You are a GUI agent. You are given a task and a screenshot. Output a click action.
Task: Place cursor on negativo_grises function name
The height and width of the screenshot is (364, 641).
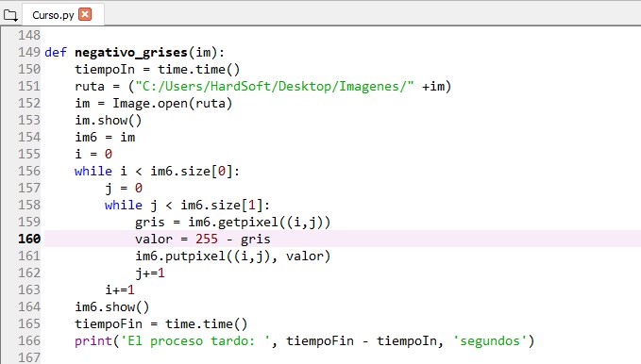click(x=131, y=53)
